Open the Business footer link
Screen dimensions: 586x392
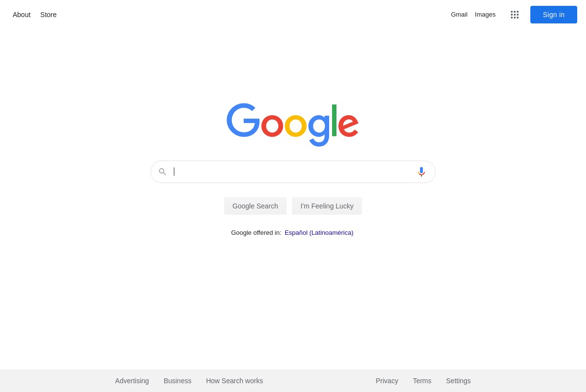tap(177, 381)
